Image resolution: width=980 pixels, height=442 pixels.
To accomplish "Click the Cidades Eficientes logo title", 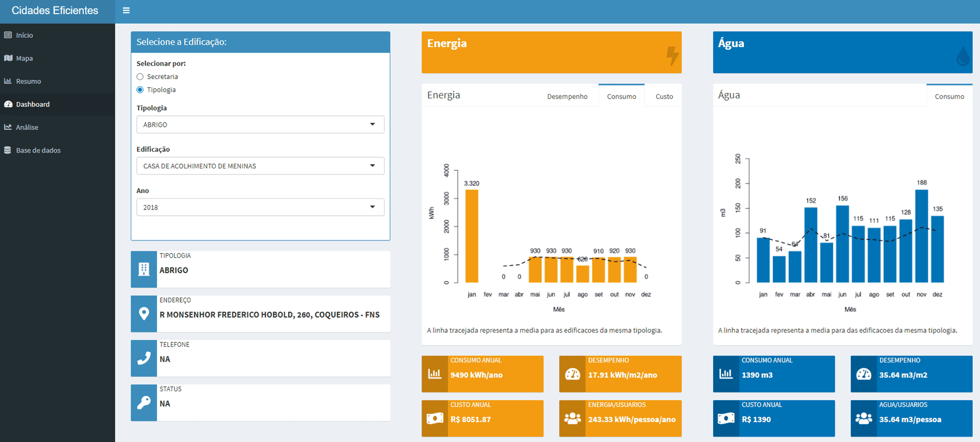I will click(55, 11).
